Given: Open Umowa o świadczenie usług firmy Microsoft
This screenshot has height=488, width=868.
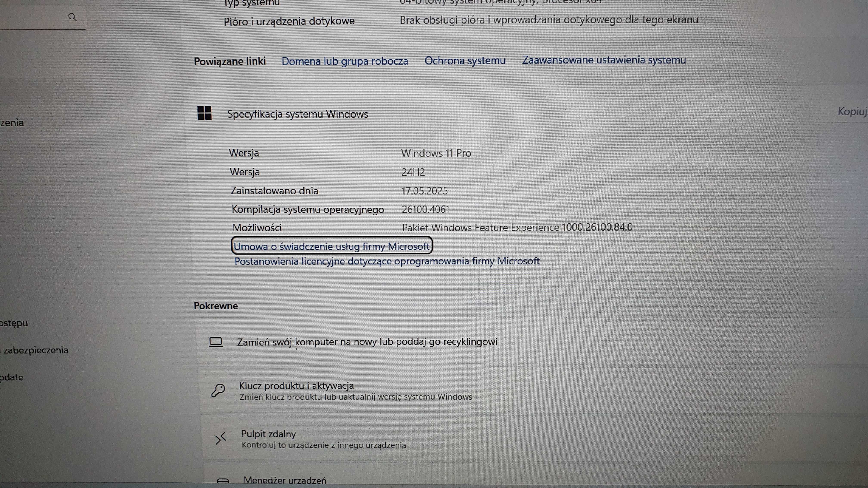Looking at the screenshot, I should 332,246.
